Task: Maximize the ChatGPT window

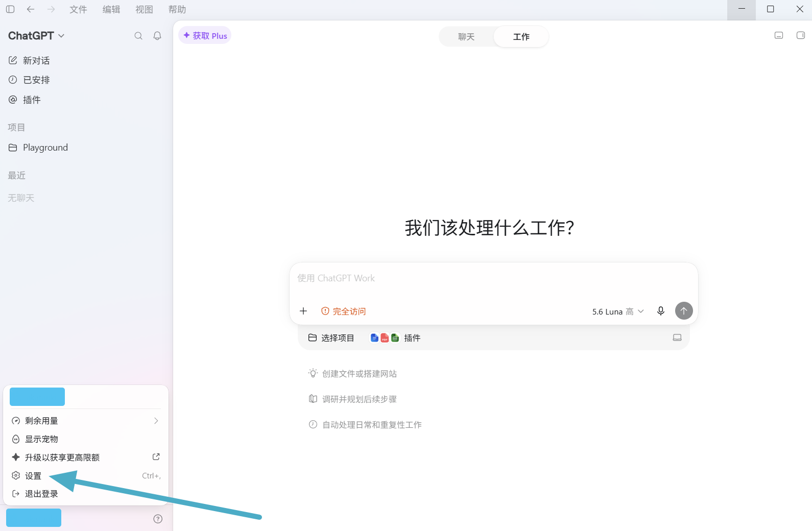Action: tap(771, 9)
